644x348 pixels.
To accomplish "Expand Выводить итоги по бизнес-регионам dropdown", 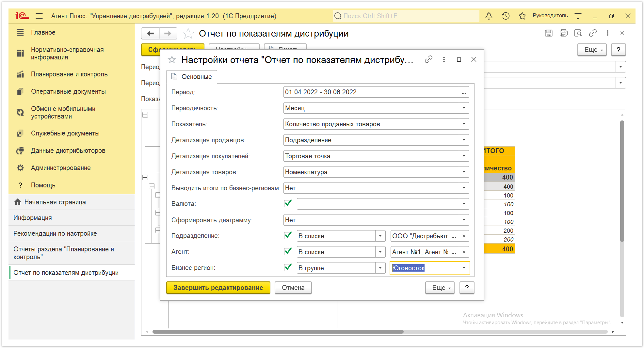I will [x=464, y=188].
